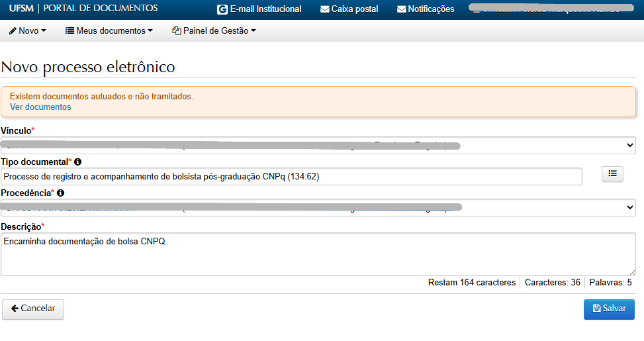Open the Meus documentos menu

[x=109, y=30]
